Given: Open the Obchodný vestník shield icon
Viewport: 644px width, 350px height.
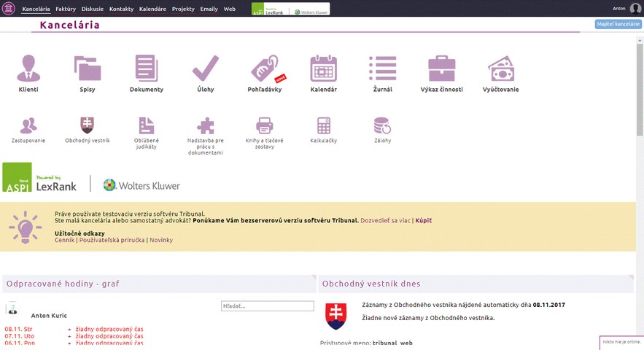Looking at the screenshot, I should click(x=87, y=125).
